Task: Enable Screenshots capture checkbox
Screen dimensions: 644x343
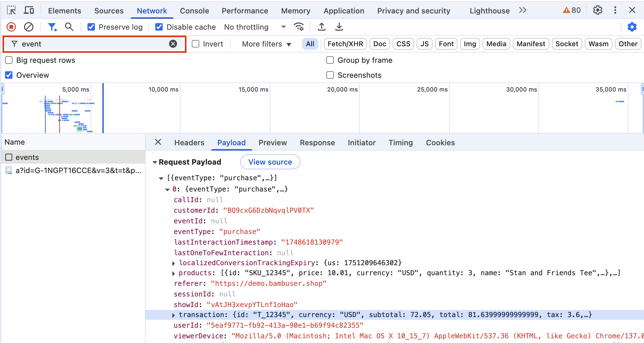Action: [330, 75]
